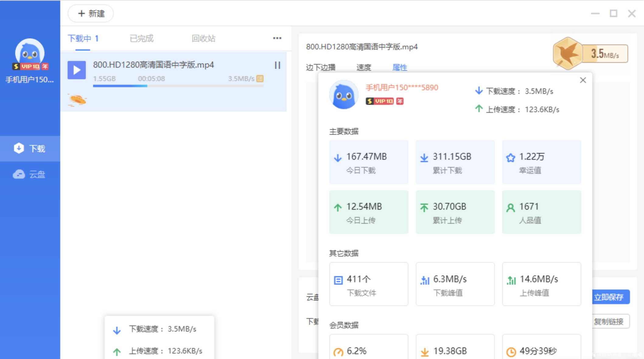Screen dimensions: 644x359
Task: Open 云盘 in the left sidebar
Action: (30, 174)
